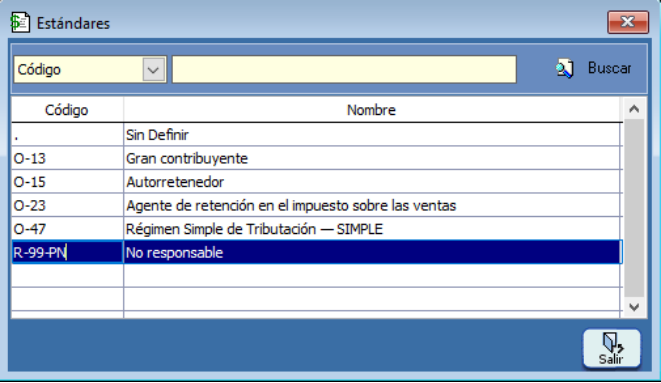661x383 pixels.
Task: Select the 'Sin Definir' row
Action: coord(317,135)
